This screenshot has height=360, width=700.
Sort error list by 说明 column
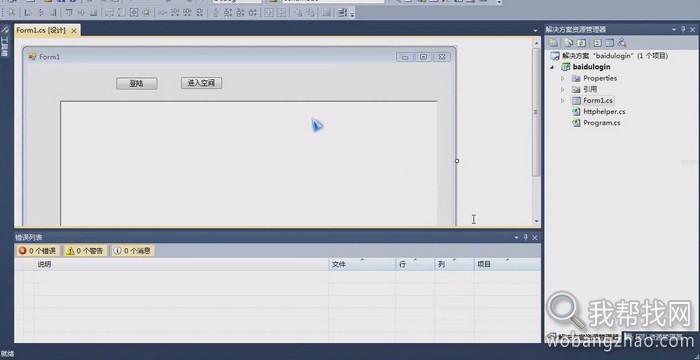coord(181,264)
